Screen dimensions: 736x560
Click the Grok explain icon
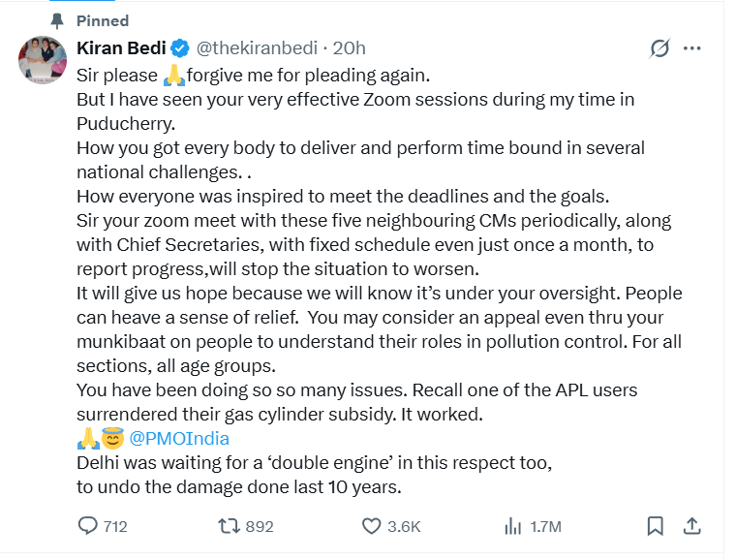[659, 48]
